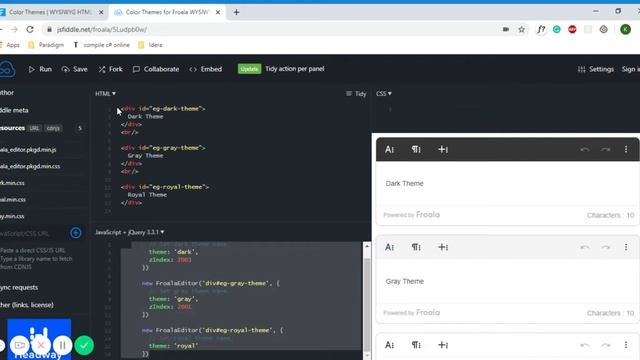Click the green checkmark recorder button

(x=84, y=345)
